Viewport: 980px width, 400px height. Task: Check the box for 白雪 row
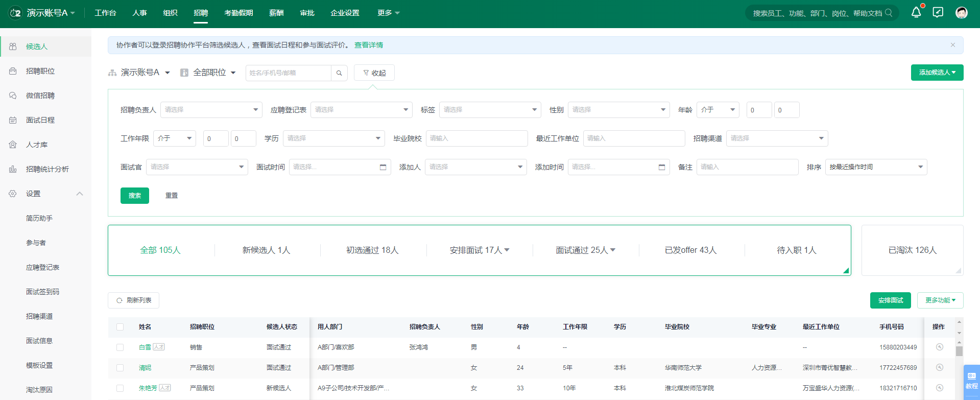point(120,347)
